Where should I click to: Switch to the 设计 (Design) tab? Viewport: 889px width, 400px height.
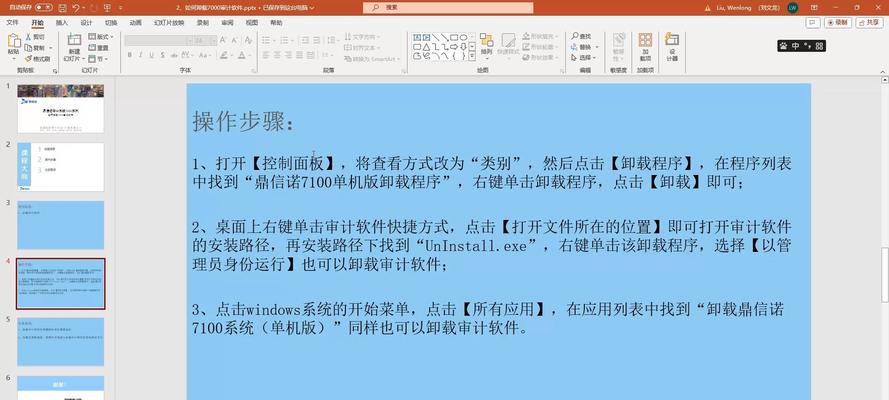click(86, 23)
